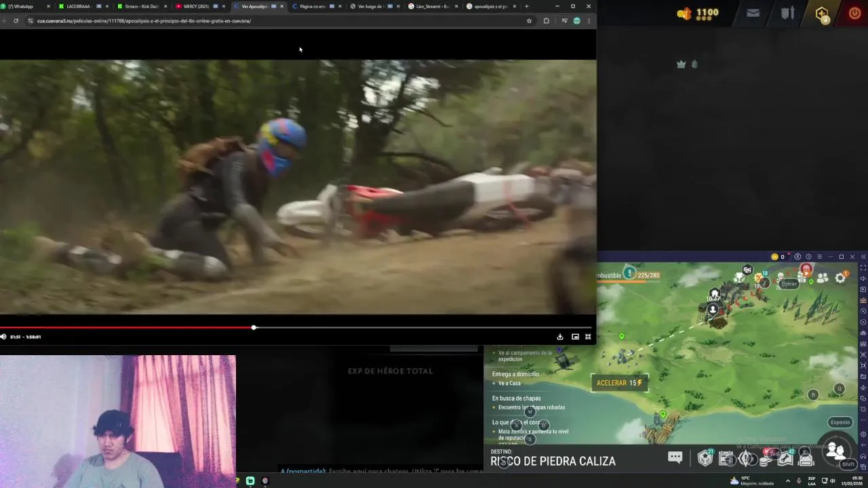Viewport: 868px width, 488px height.
Task: Click the green app icon in taskbar
Action: 250,481
